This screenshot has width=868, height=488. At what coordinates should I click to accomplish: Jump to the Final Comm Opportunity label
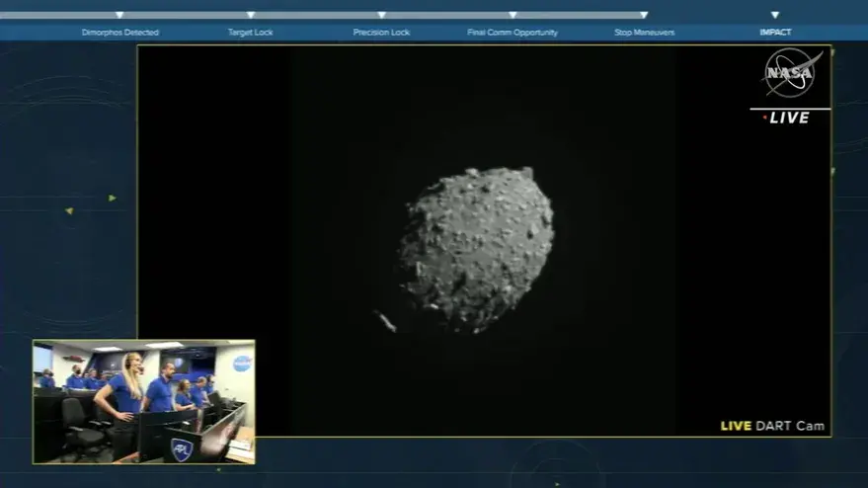coord(513,33)
